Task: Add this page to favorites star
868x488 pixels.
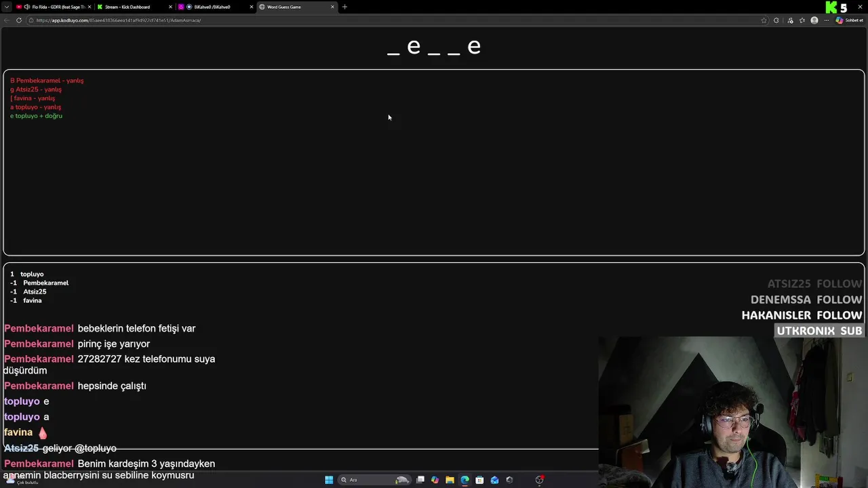Action: [764, 20]
